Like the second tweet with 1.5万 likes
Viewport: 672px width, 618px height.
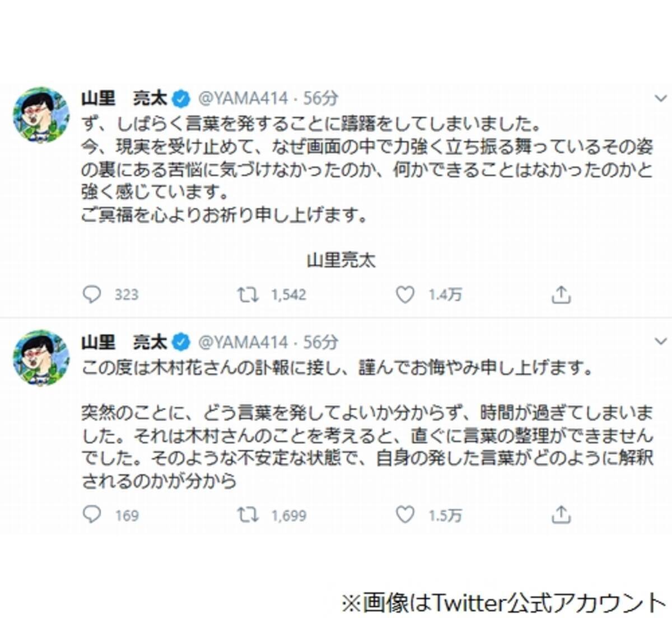click(405, 514)
